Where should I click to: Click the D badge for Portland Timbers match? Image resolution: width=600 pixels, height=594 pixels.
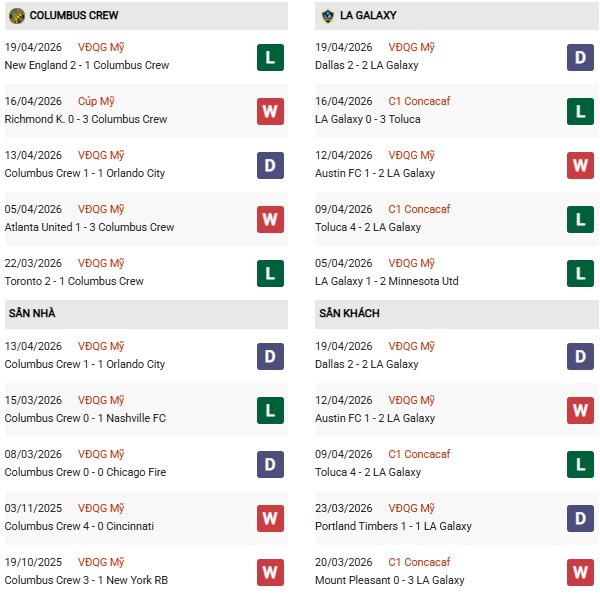[580, 518]
